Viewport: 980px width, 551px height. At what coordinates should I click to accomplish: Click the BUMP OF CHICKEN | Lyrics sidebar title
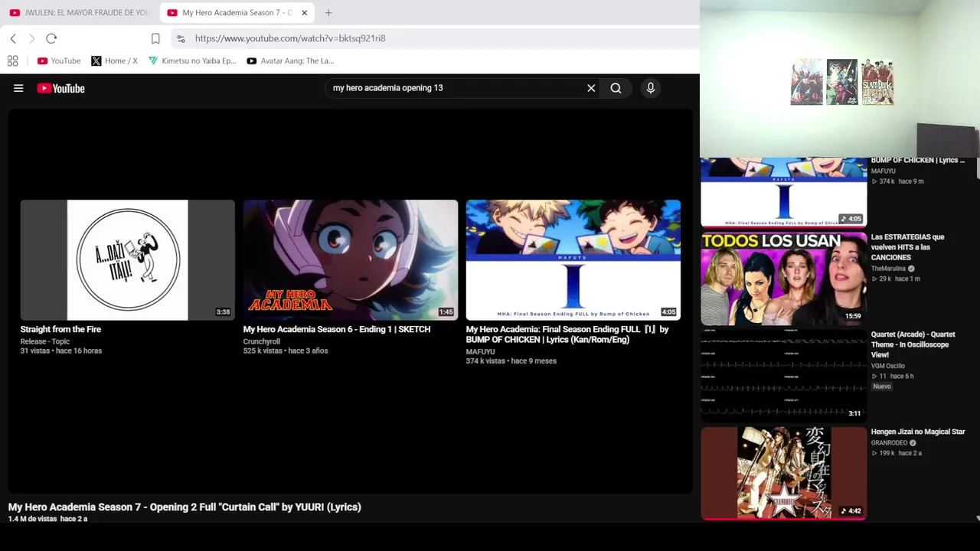pos(918,161)
